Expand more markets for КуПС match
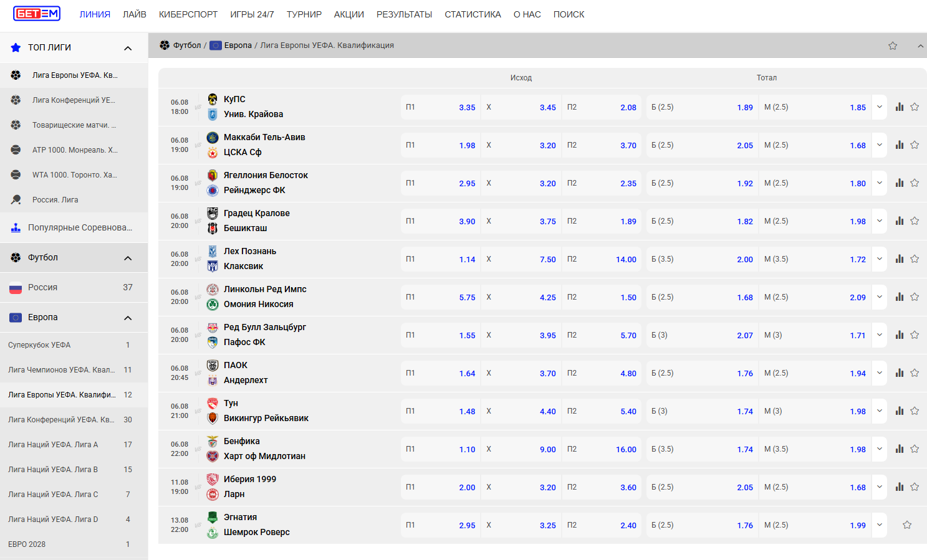The width and height of the screenshot is (927, 560). 880,107
